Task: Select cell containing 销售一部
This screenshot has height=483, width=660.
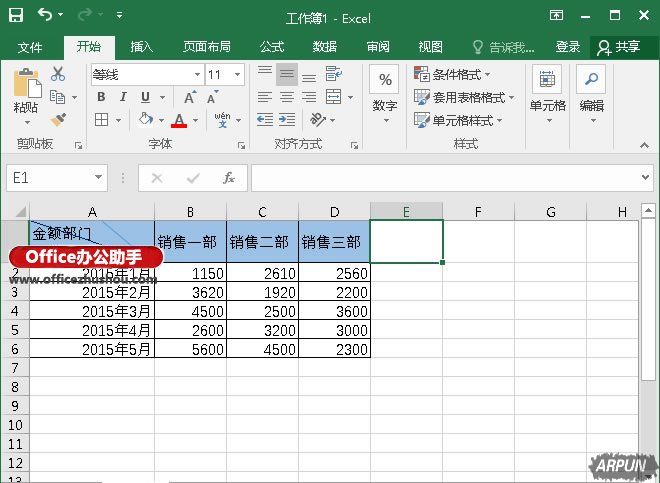Action: coord(191,241)
